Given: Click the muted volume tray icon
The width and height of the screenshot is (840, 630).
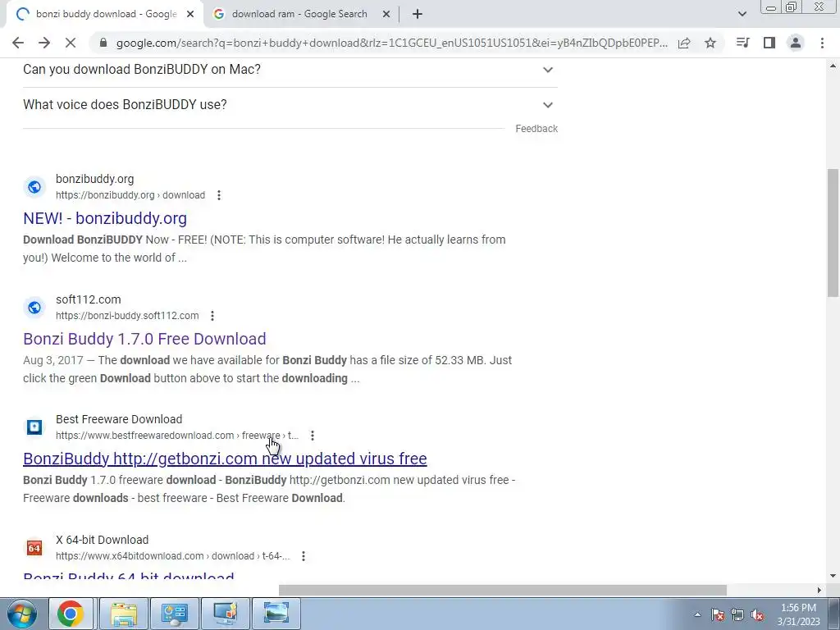Looking at the screenshot, I should coord(757,614).
